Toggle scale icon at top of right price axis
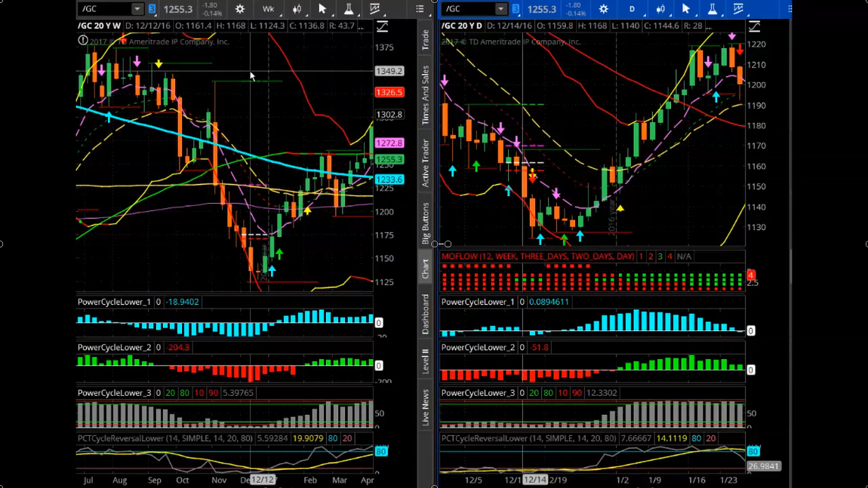Image resolution: width=868 pixels, height=488 pixels. coord(755,26)
